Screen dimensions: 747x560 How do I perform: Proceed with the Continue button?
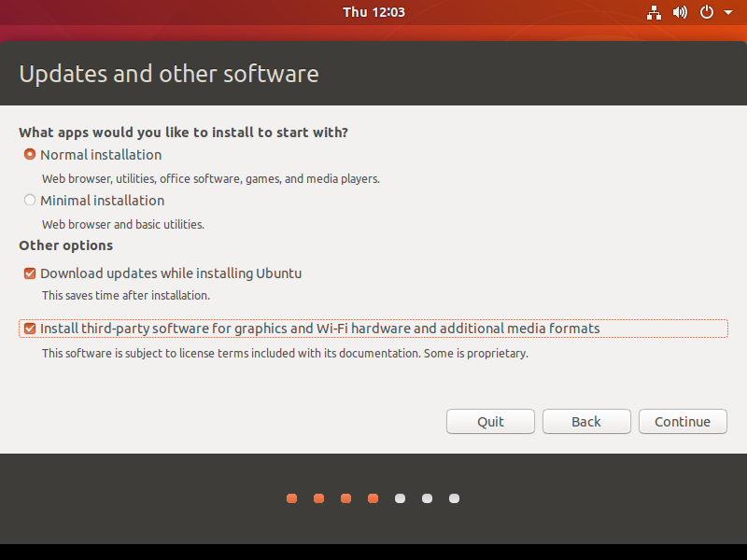[683, 422]
